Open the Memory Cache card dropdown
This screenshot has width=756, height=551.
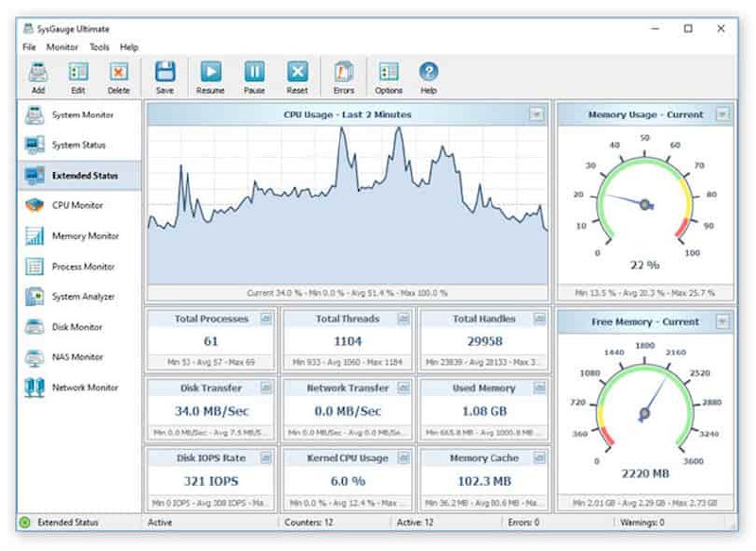(540, 457)
